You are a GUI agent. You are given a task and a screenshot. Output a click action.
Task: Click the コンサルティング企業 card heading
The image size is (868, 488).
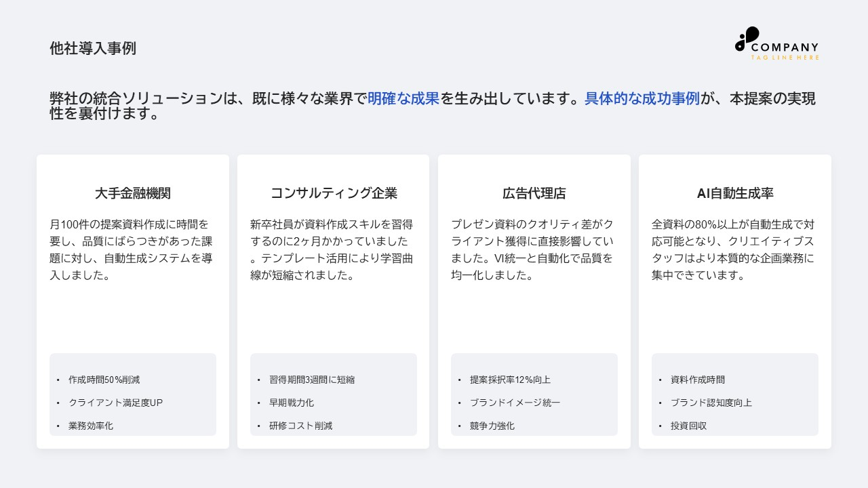(334, 193)
